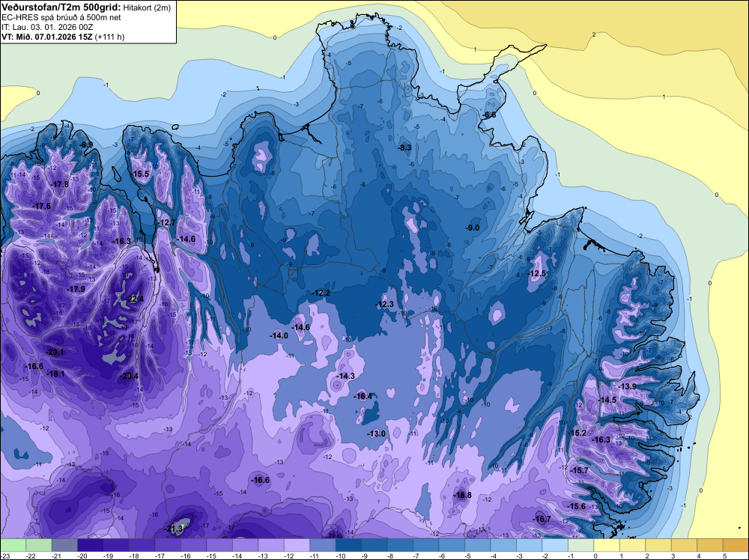Click the -15 label on the color legend
The width and height of the screenshot is (749, 560).
pyautogui.click(x=212, y=556)
